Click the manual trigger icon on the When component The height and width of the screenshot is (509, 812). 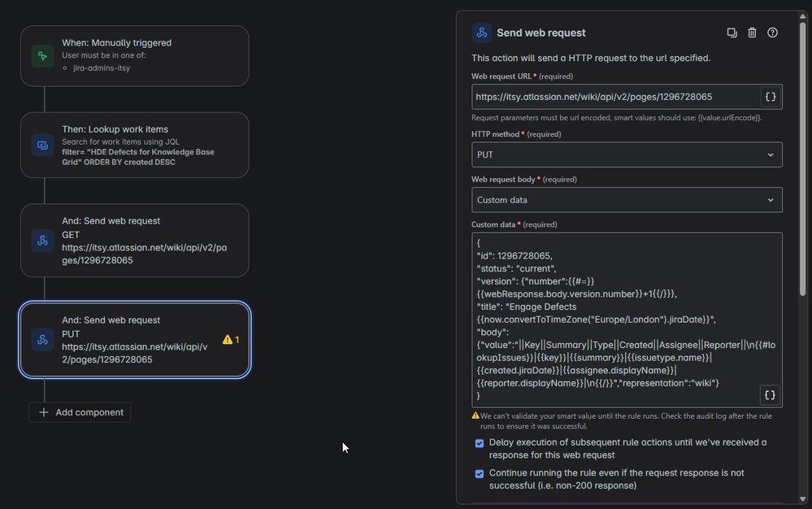click(x=41, y=56)
